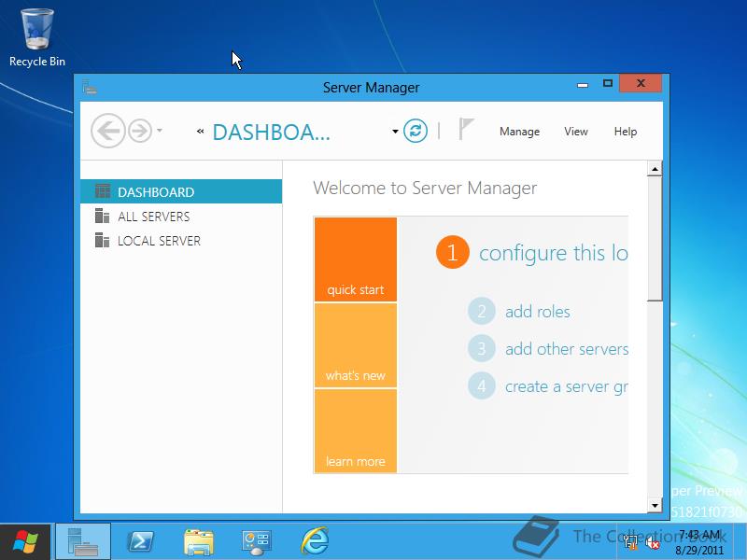747x560 pixels.
Task: Click the add other servers link
Action: click(x=567, y=349)
